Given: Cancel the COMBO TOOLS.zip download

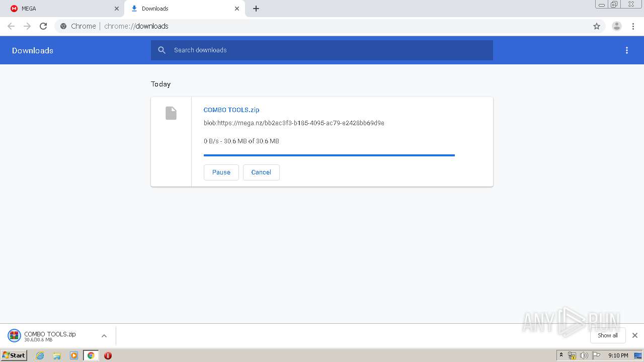Looking at the screenshot, I should click(x=261, y=172).
